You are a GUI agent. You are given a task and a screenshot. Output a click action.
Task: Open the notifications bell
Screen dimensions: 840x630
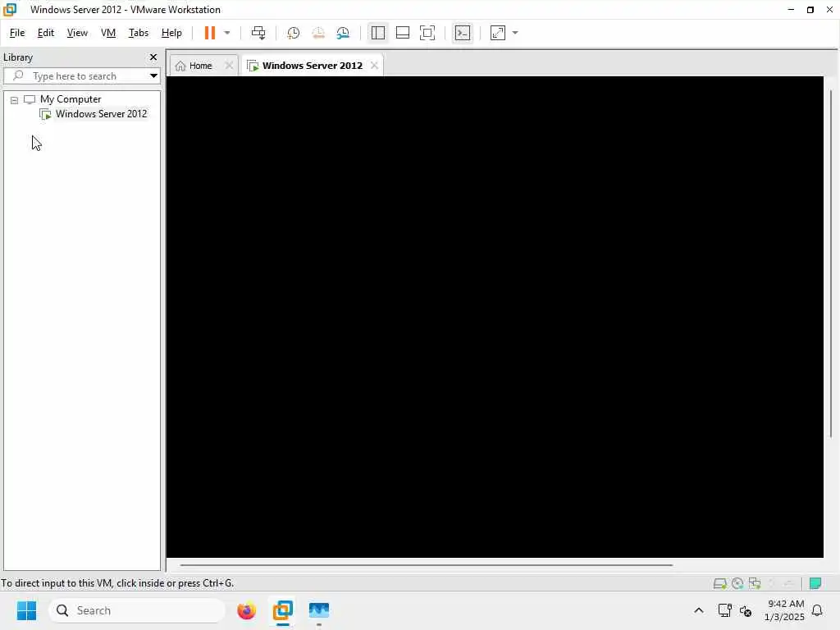point(817,610)
